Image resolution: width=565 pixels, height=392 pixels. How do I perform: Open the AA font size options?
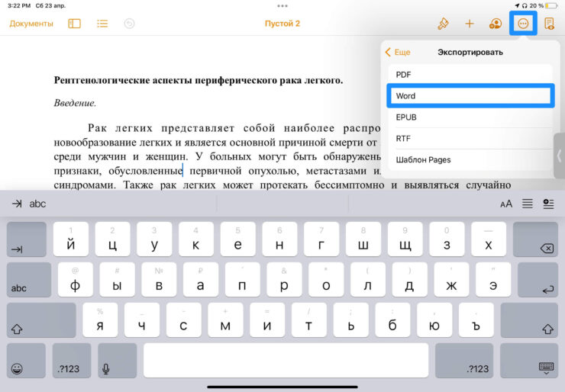pyautogui.click(x=506, y=204)
